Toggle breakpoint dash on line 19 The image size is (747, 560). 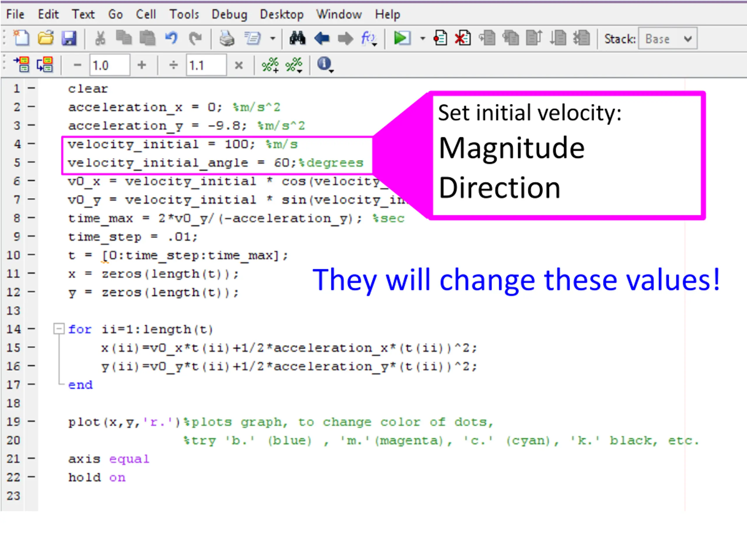pos(32,421)
